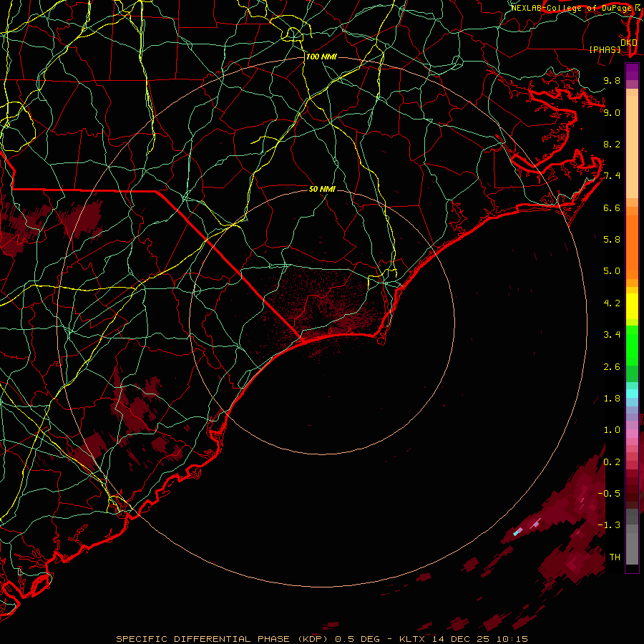
Task: Click the 1.8 scale value
Action: tap(612, 399)
